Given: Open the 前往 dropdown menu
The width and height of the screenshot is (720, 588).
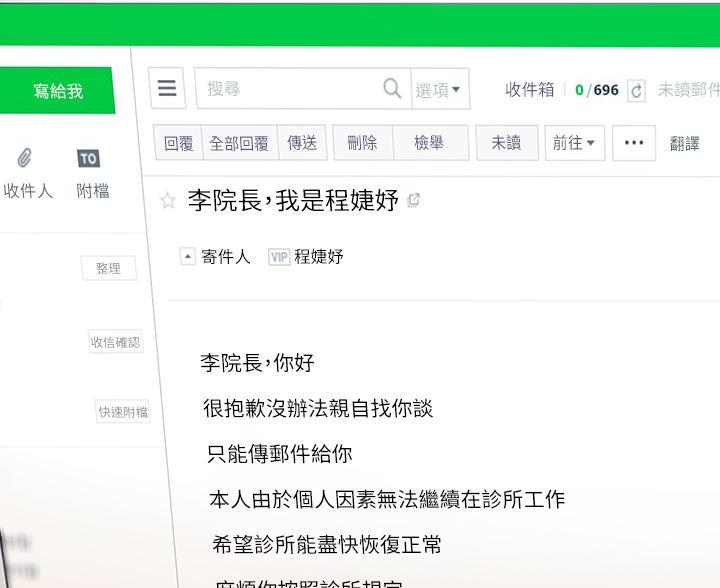Looking at the screenshot, I should (x=573, y=143).
